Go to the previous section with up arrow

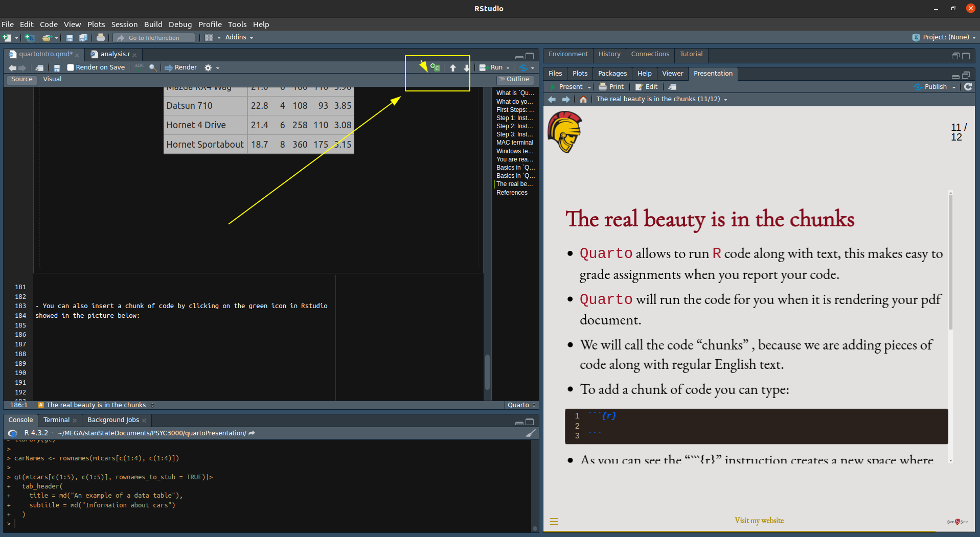coord(453,68)
